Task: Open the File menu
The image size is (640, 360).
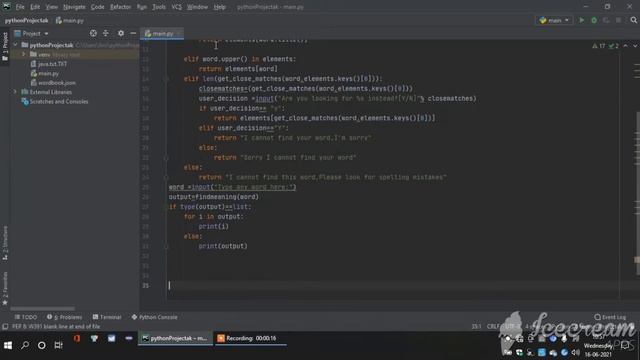Action: (x=20, y=7)
